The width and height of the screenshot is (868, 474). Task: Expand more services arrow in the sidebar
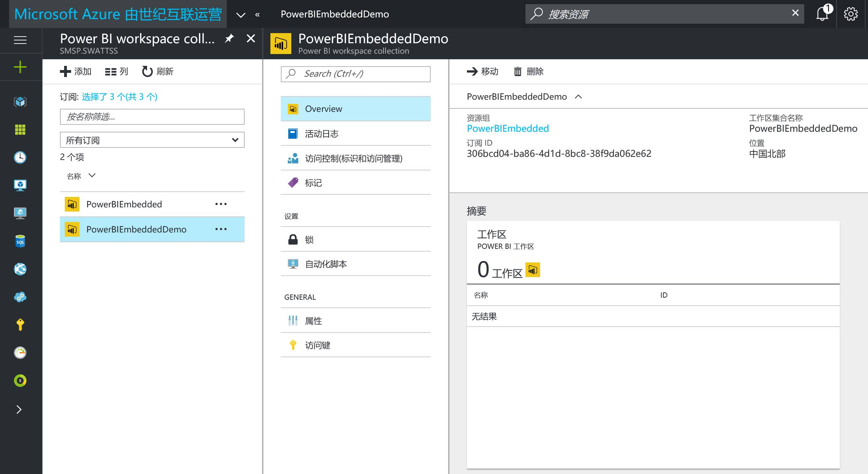pos(19,410)
